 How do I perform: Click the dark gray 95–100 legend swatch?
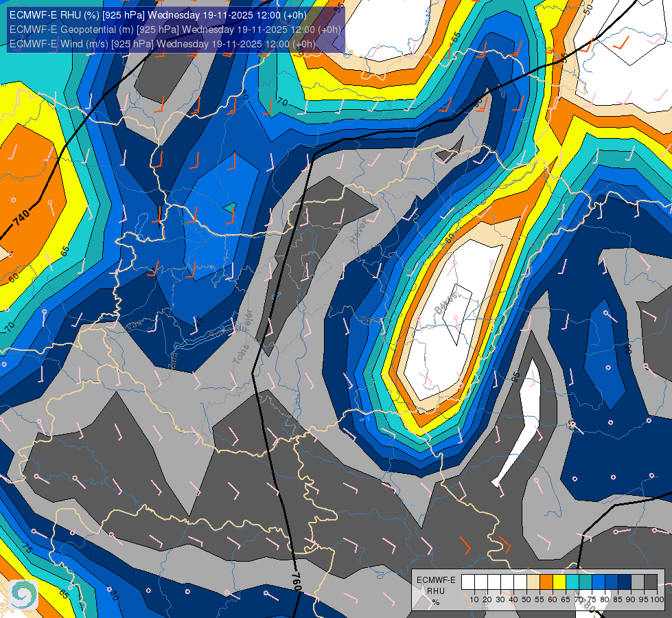(x=651, y=582)
